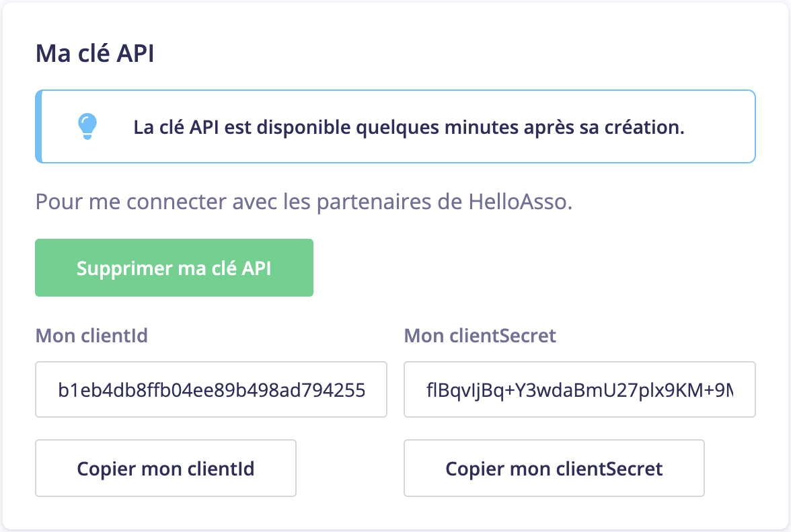The height and width of the screenshot is (532, 791).
Task: Click the info banner about API key availability
Action: [396, 126]
